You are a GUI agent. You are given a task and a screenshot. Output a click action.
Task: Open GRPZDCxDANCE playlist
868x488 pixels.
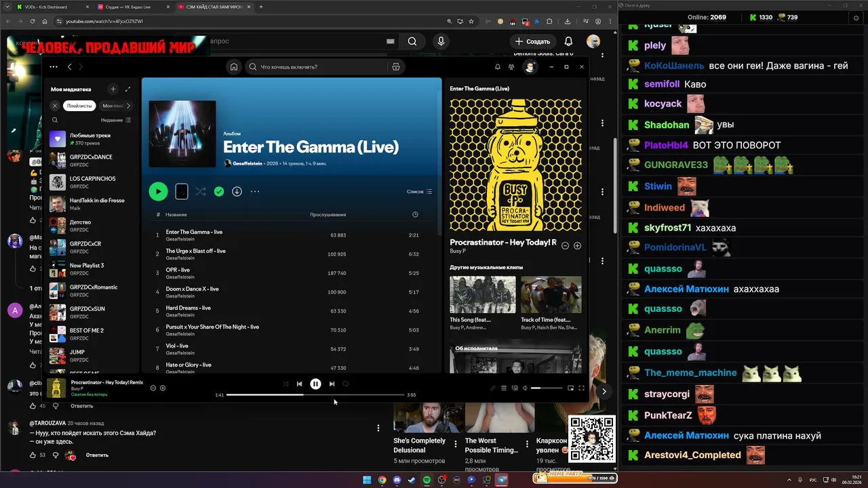(x=92, y=161)
